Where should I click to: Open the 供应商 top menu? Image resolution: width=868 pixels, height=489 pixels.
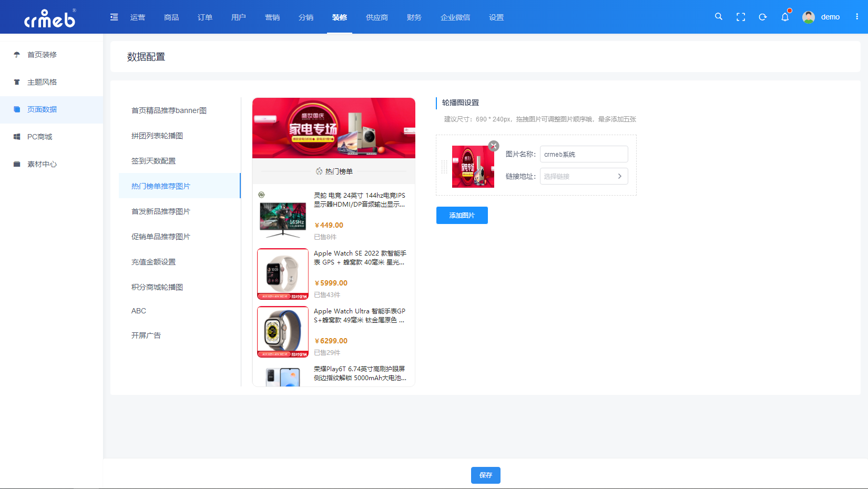(x=377, y=17)
